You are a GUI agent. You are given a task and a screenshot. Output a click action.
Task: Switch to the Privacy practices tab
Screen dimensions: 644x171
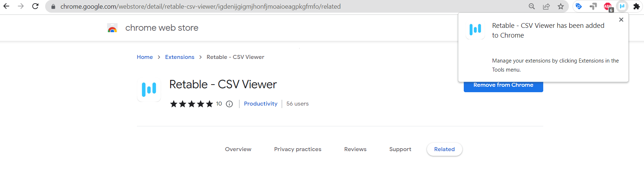pos(298,149)
